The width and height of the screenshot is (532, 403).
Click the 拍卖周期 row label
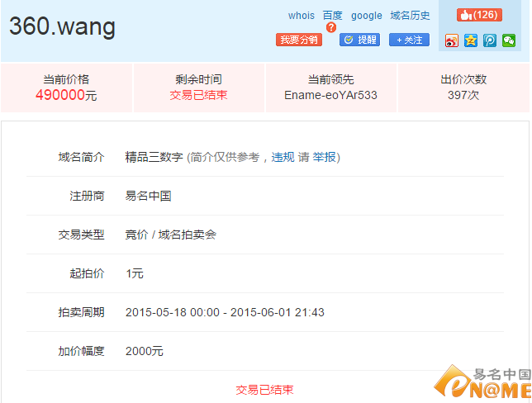(x=81, y=312)
